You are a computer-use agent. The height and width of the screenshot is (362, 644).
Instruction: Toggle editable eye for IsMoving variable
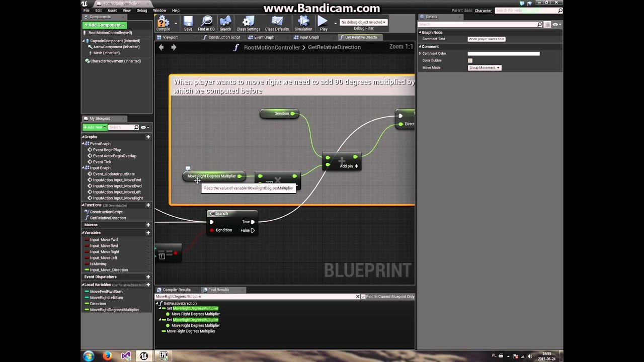[x=148, y=264]
